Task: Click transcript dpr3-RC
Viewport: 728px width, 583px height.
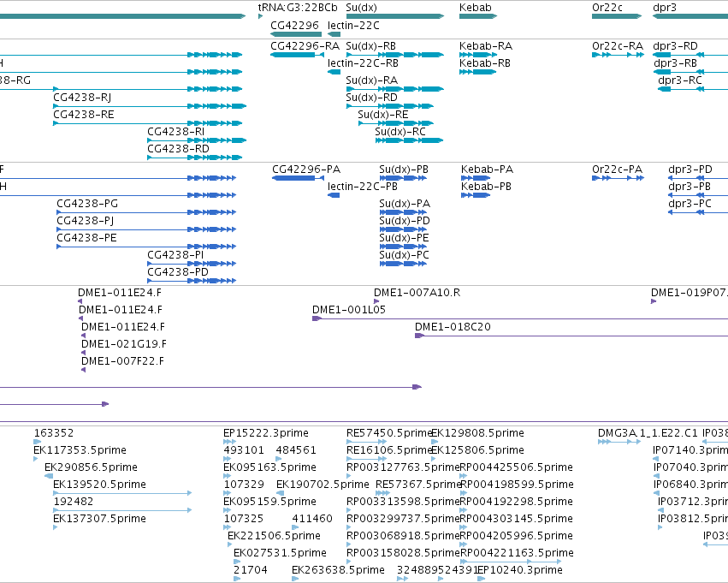Action: click(x=693, y=89)
